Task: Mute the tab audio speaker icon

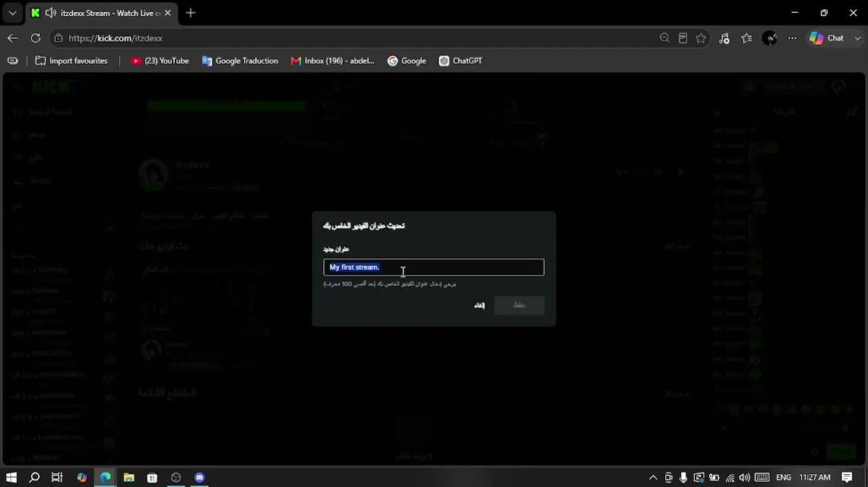Action: click(50, 13)
